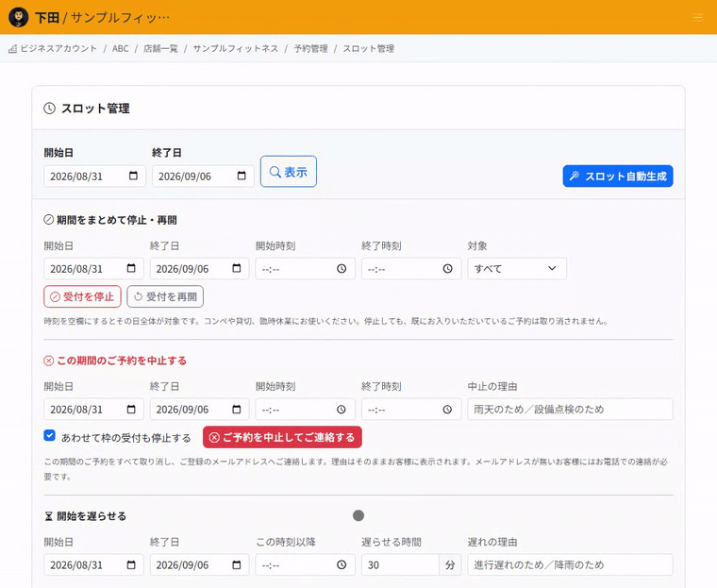Image resolution: width=717 pixels, height=588 pixels.
Task: Focus the 中止の理由 text field
Action: pos(570,409)
